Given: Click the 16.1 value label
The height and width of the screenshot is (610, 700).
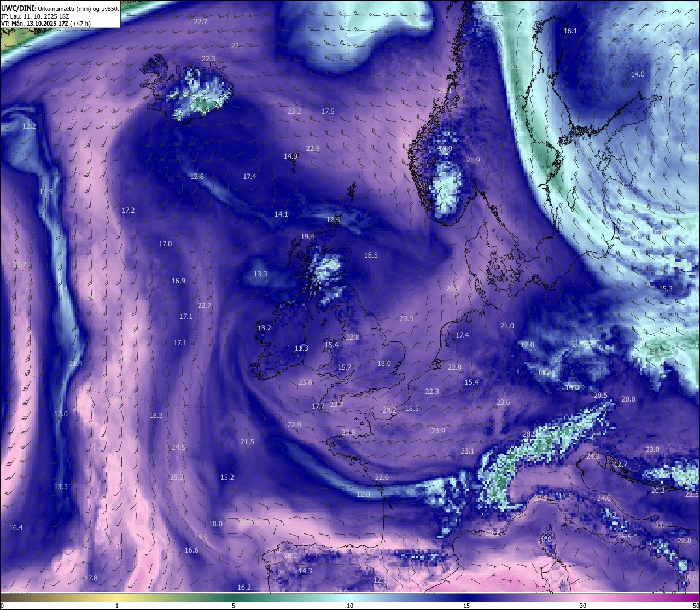Looking at the screenshot, I should pos(570,31).
